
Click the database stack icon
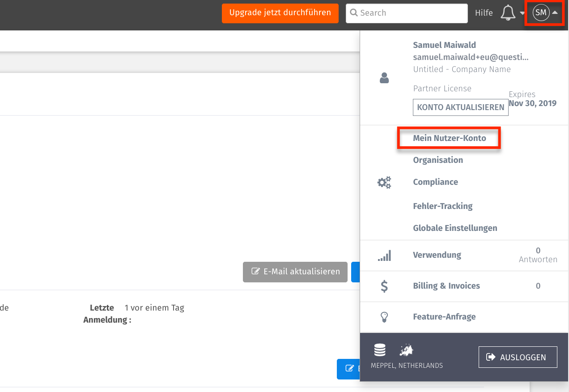[x=380, y=350]
